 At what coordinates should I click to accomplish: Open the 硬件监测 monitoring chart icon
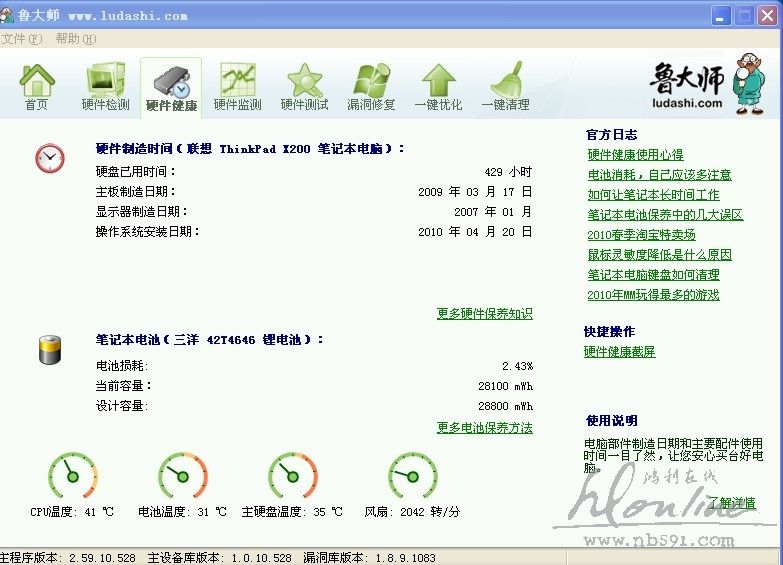coord(238,86)
